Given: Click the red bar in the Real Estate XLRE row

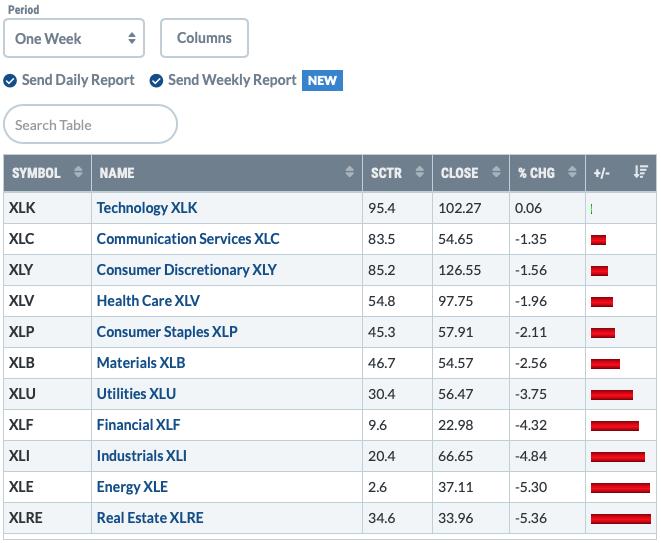Looking at the screenshot, I should (x=621, y=519).
